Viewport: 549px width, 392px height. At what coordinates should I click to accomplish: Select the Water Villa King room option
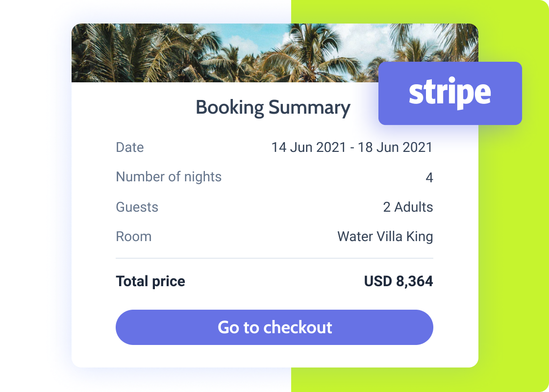click(x=385, y=236)
